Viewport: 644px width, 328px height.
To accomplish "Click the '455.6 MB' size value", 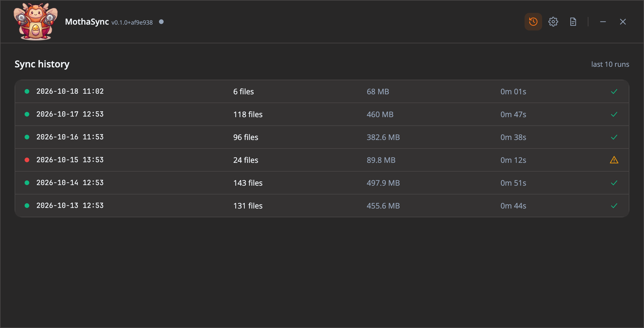I will pyautogui.click(x=383, y=206).
